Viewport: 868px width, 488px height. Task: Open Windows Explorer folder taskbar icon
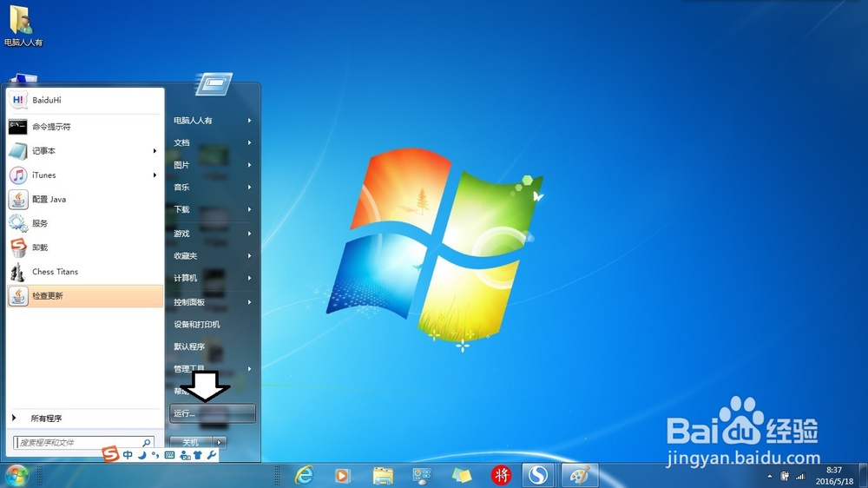click(383, 476)
